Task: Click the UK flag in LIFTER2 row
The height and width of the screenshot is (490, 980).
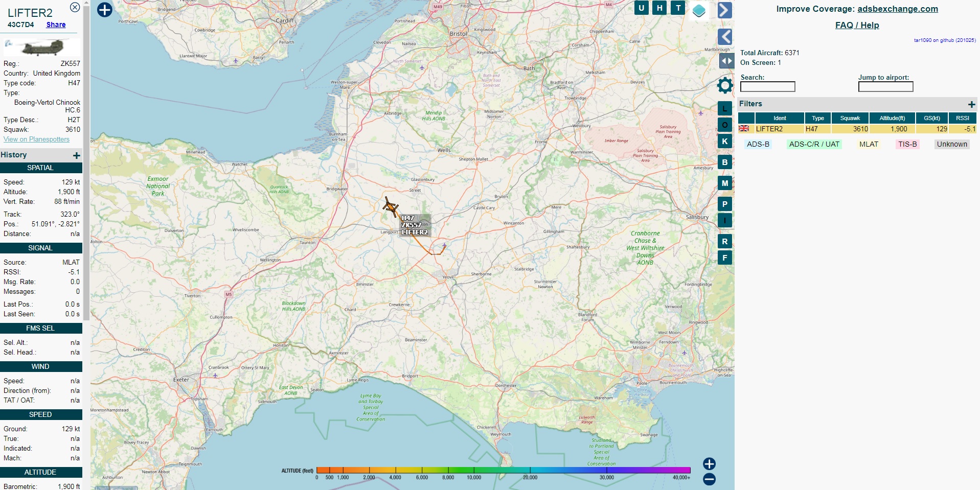Action: [744, 129]
